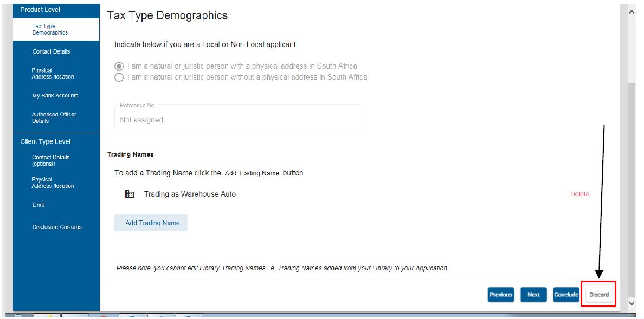Screen dimensions: 644x319
Task: Select radio for physical address in South Africa
Action: tap(119, 66)
